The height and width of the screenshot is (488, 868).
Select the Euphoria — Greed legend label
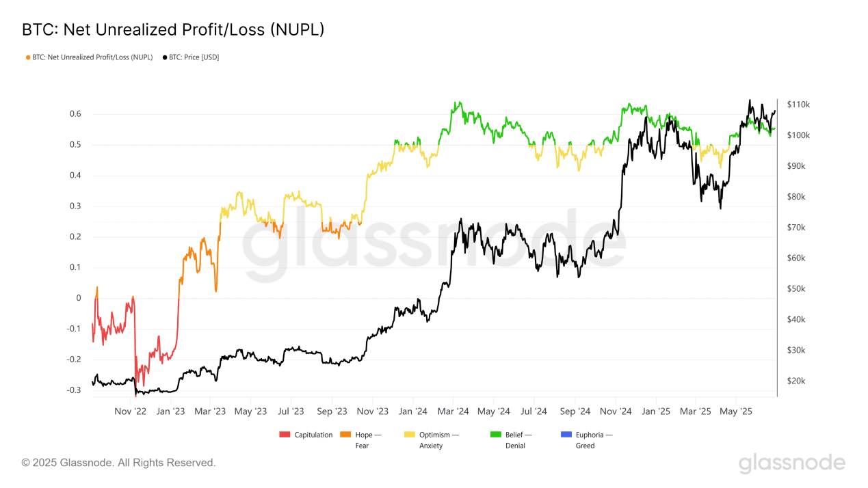pos(594,440)
